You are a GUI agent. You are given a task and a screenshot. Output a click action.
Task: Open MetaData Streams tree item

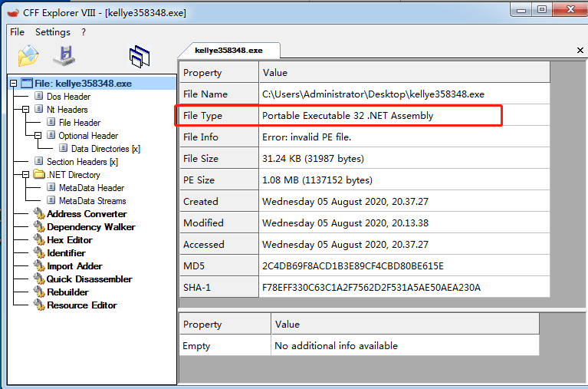click(92, 201)
